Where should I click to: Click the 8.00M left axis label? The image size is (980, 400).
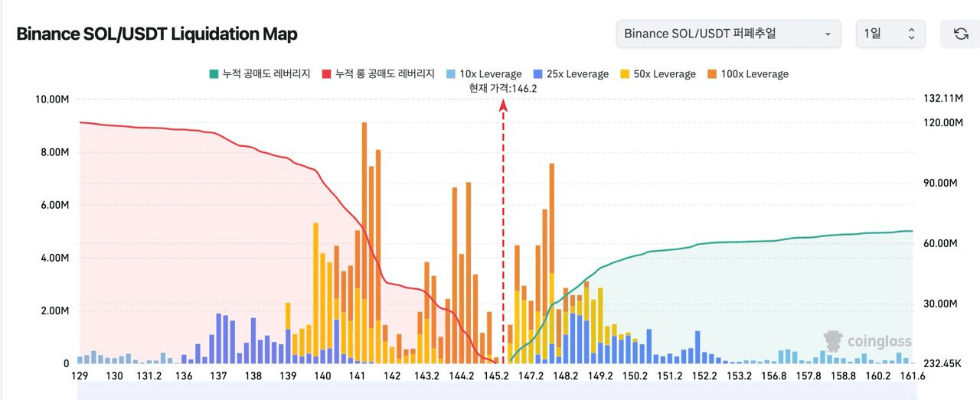point(55,152)
